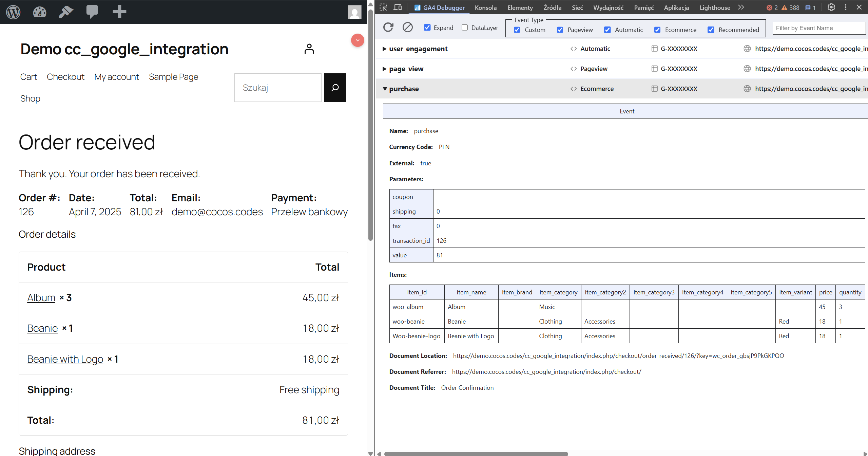Toggle the Ecommerce event type checkbox
This screenshot has width=868, height=456.
[x=657, y=30]
